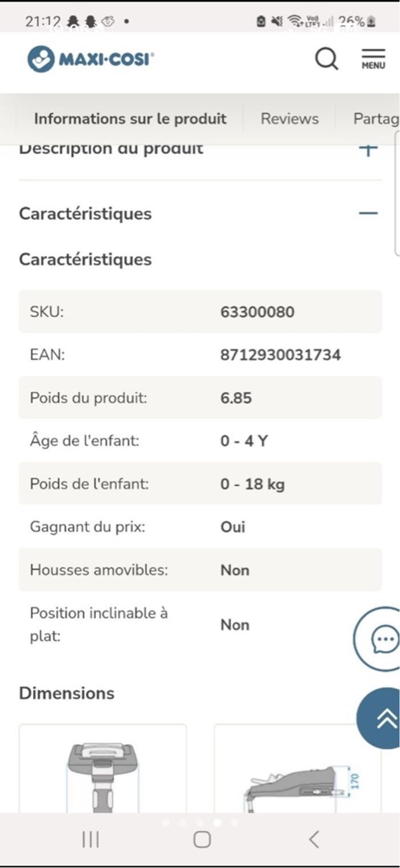The image size is (400, 868).
Task: Open the Android recent apps icon
Action: click(90, 839)
